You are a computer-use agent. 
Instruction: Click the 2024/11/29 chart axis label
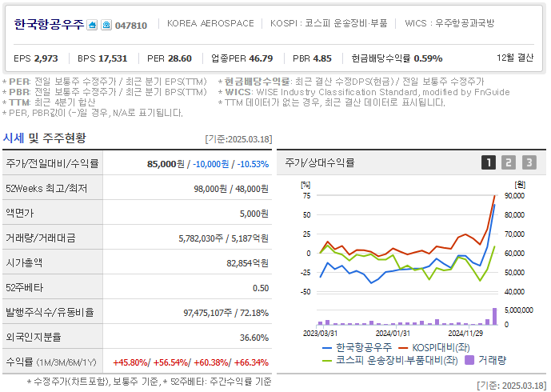(x=465, y=333)
